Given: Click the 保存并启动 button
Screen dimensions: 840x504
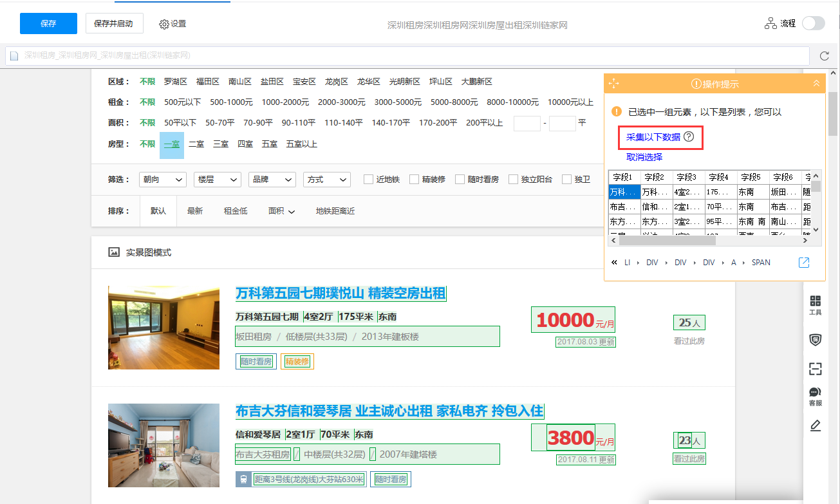Looking at the screenshot, I should tap(114, 23).
